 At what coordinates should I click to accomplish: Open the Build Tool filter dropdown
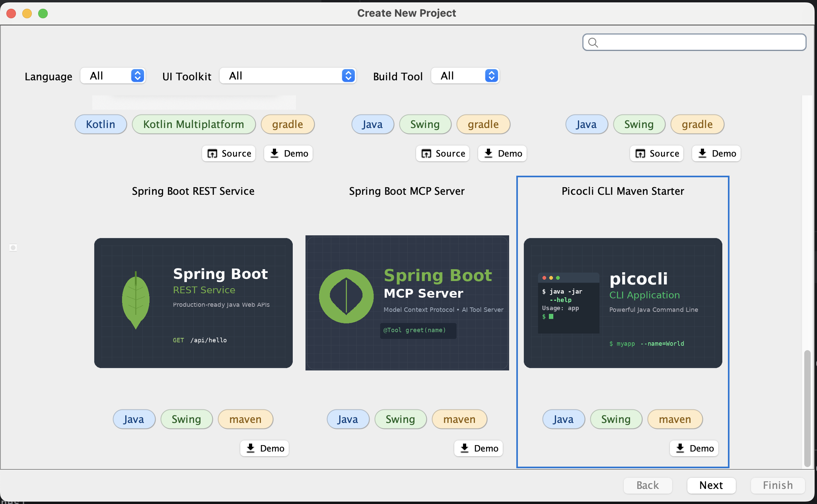pos(465,76)
